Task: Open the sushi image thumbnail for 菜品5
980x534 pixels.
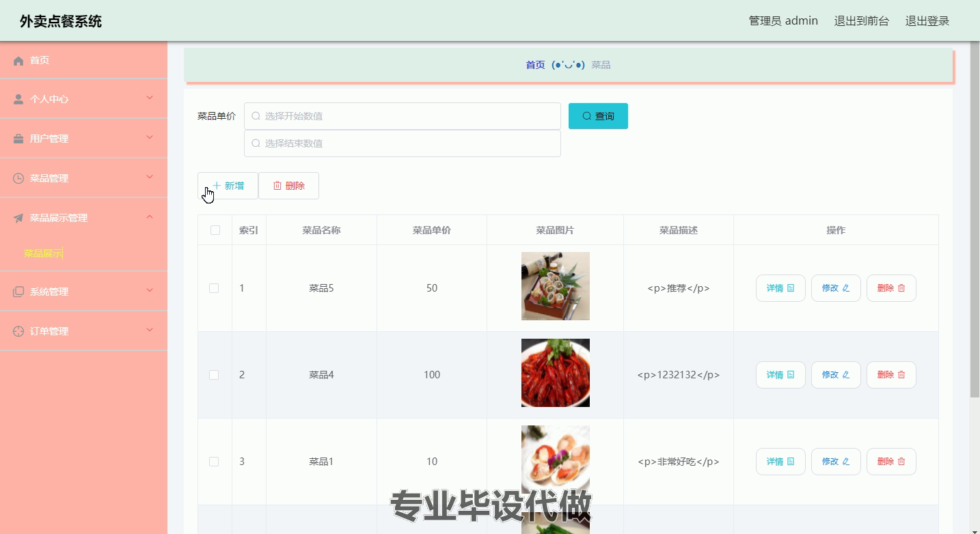Action: pos(556,286)
